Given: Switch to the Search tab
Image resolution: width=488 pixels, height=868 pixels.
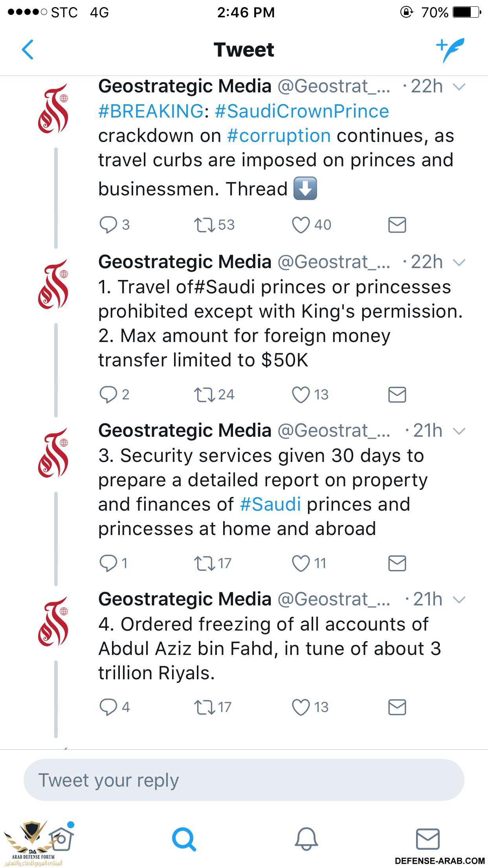Looking at the screenshot, I should pos(184,839).
